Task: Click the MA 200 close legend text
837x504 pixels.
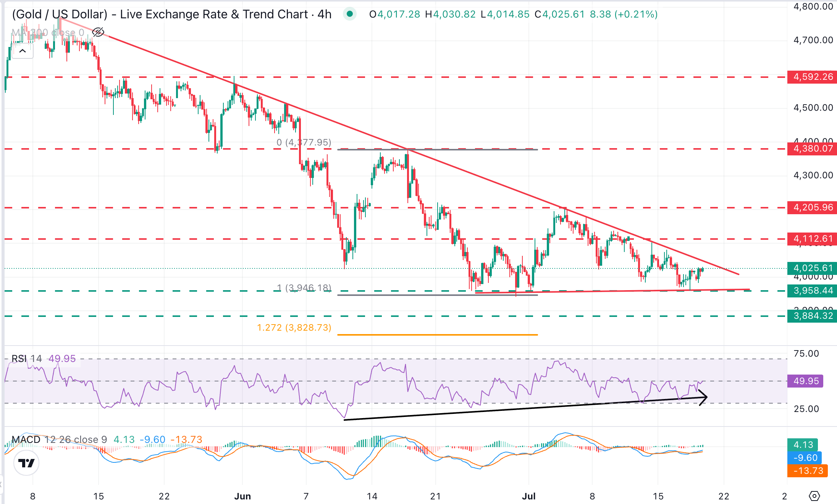Action: (48, 32)
